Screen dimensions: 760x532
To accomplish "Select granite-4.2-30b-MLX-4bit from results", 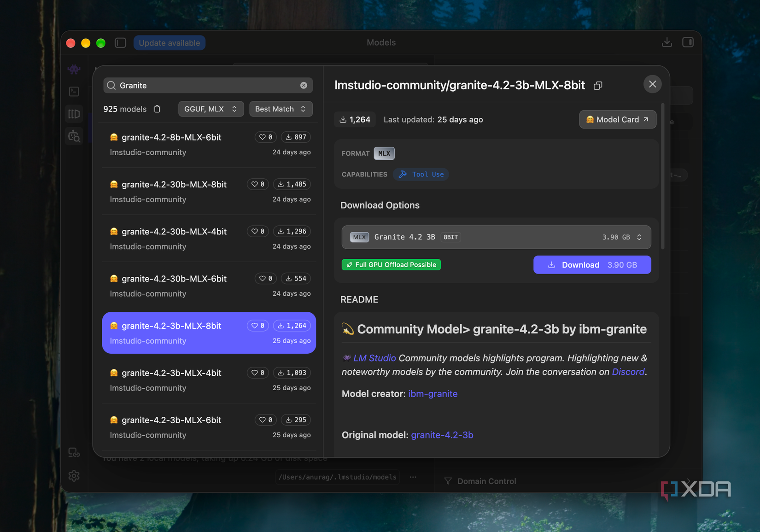I will coord(209,239).
